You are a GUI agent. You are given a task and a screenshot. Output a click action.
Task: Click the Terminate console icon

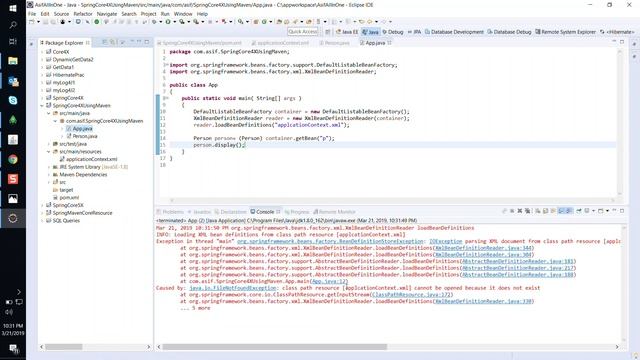click(x=512, y=211)
